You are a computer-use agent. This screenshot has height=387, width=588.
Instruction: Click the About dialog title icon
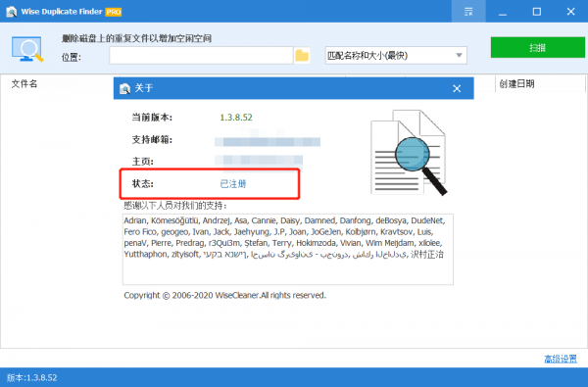[x=124, y=89]
